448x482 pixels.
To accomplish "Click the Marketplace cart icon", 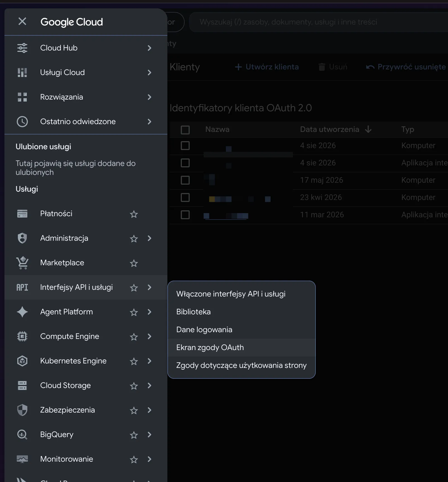I will click(x=22, y=263).
